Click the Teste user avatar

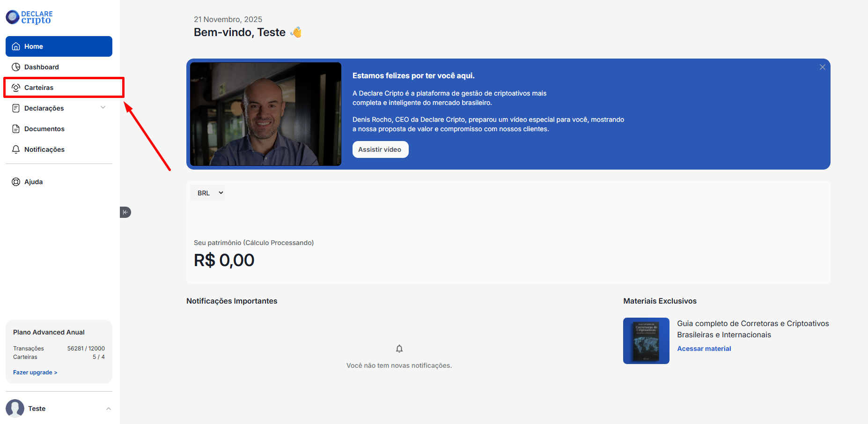15,409
